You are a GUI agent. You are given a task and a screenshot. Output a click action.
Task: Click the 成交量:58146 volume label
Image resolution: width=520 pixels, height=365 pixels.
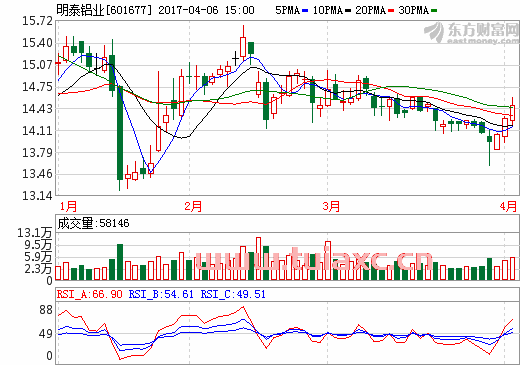click(93, 223)
